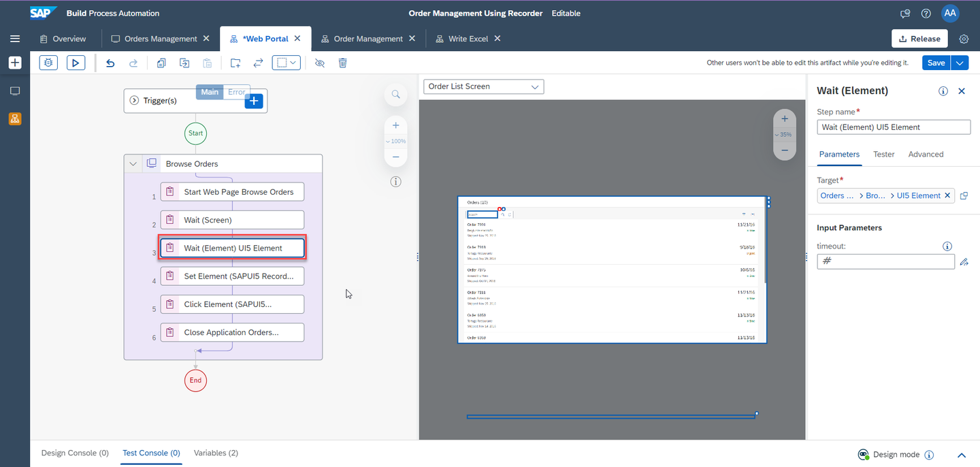
Task: Zoom out the screen preview
Action: 785,150
